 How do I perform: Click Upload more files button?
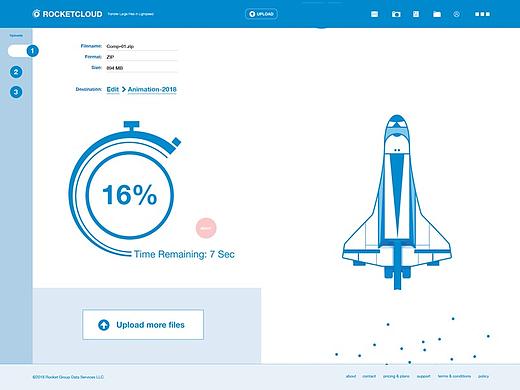(x=143, y=325)
